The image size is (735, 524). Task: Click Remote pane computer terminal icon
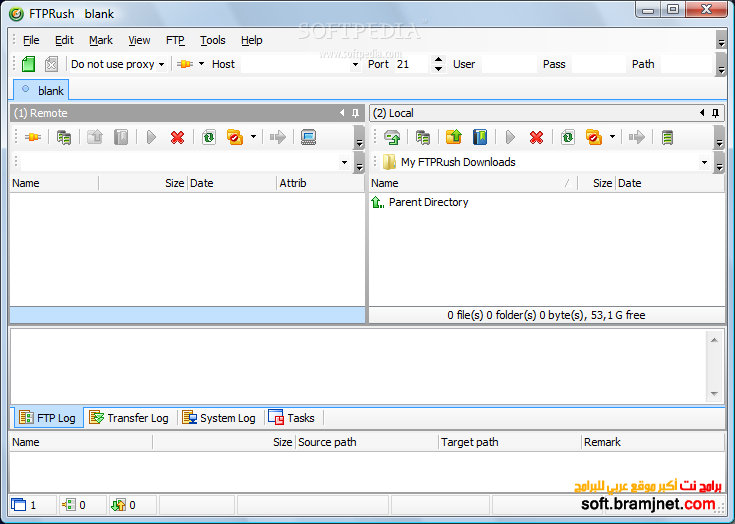click(308, 137)
